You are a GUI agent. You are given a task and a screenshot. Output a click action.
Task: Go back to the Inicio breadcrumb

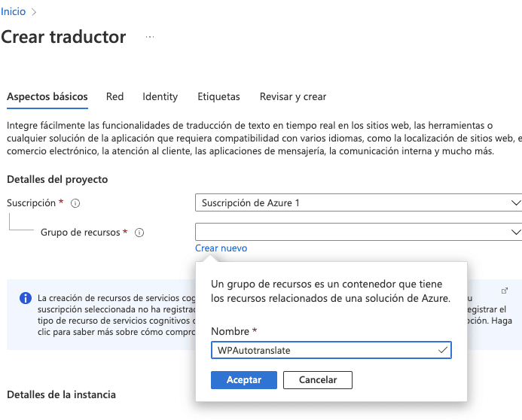(13, 11)
